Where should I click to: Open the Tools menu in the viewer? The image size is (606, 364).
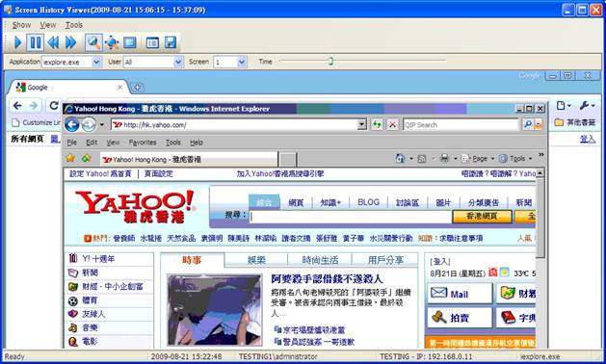tap(74, 25)
